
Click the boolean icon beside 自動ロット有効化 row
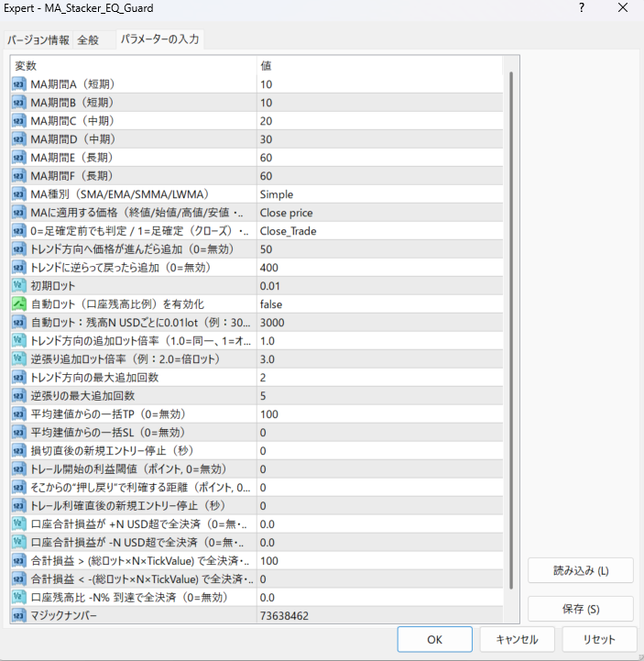pos(19,303)
